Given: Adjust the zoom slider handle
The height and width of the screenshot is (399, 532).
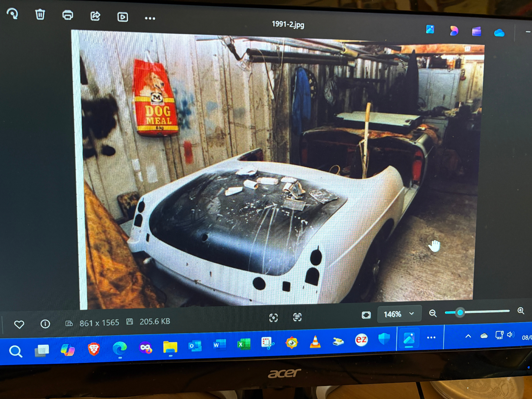Looking at the screenshot, I should 460,312.
